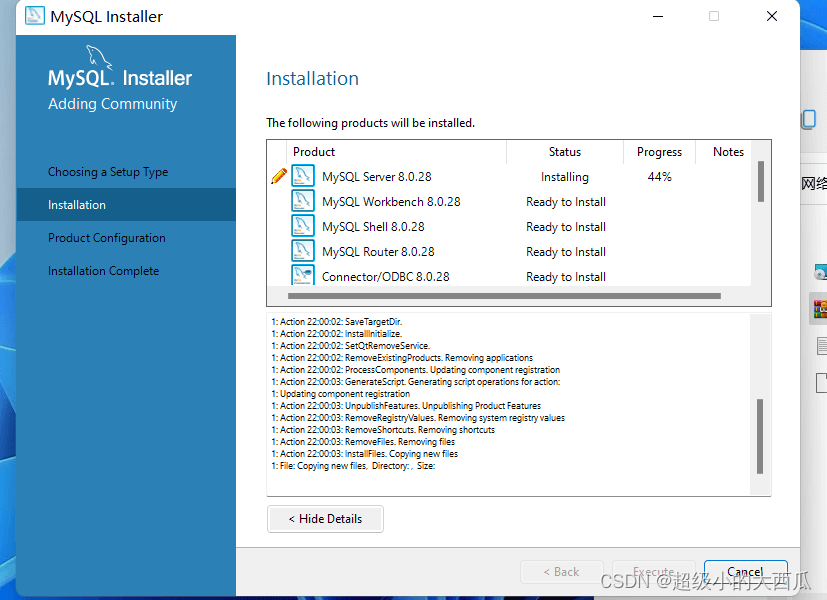
Task: Click the UnpublishFeatures log line
Action: 406,405
